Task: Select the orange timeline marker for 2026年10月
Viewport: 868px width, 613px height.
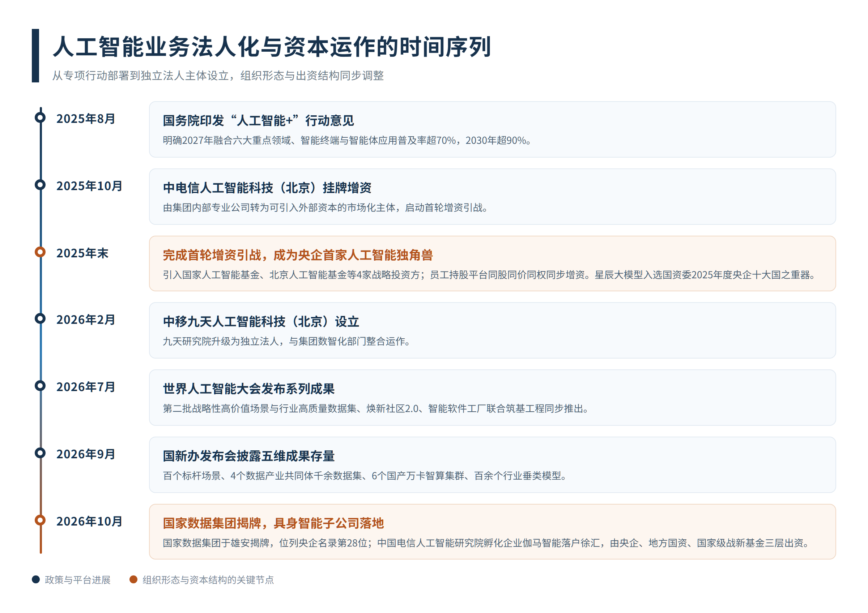Action: tap(40, 520)
